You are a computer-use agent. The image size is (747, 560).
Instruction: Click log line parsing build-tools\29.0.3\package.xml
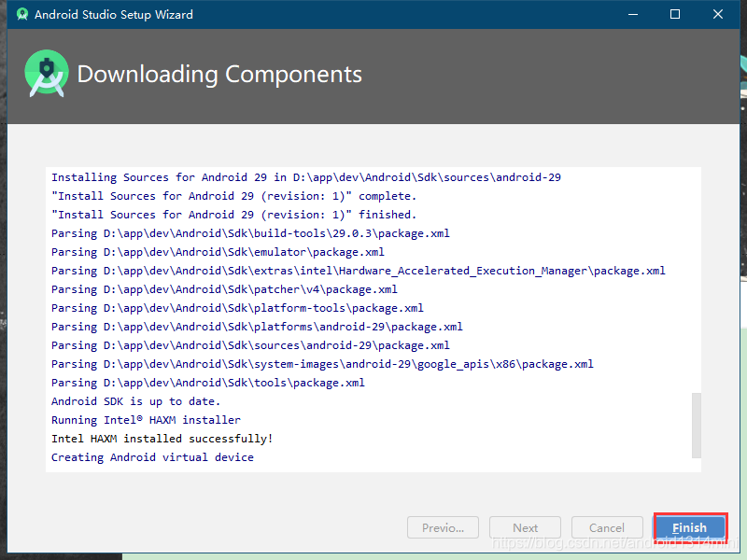[250, 233]
